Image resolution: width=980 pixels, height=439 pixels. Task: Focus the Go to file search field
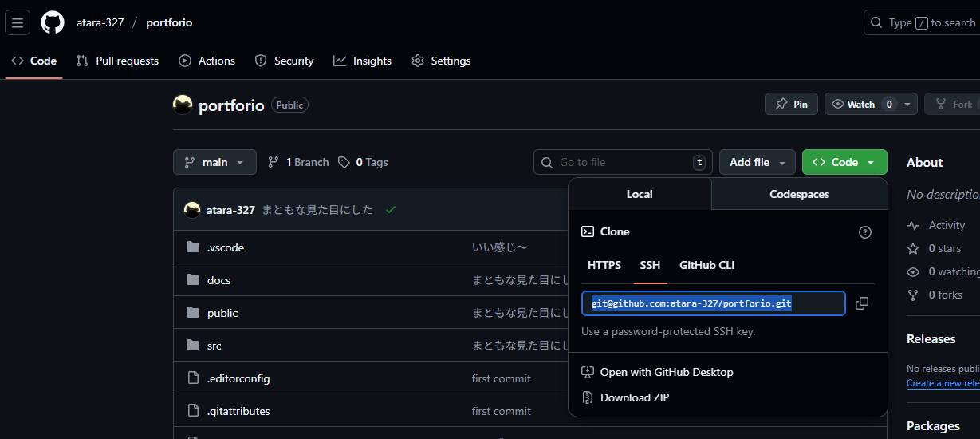pos(623,162)
